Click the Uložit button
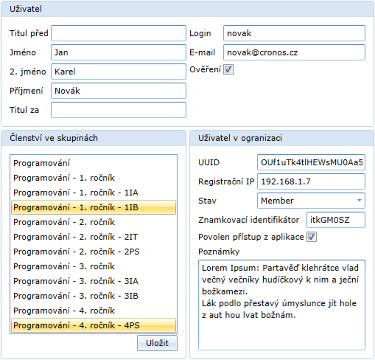 (157, 343)
